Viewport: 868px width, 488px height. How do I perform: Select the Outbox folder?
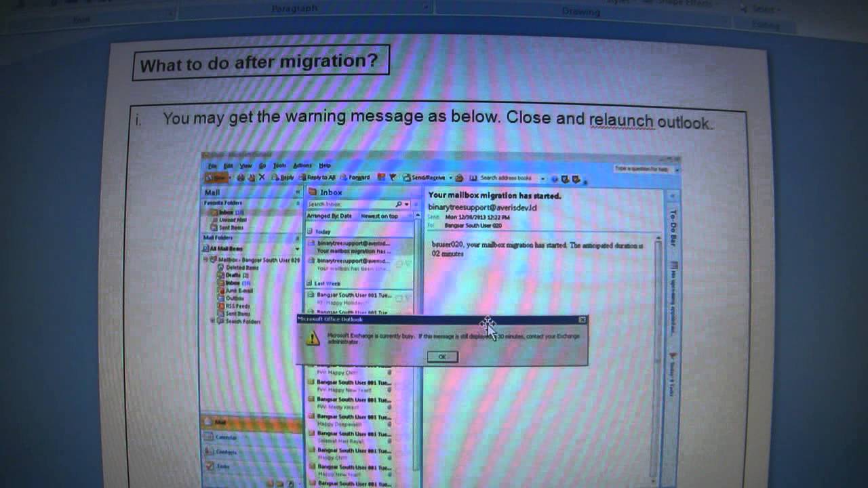[230, 298]
